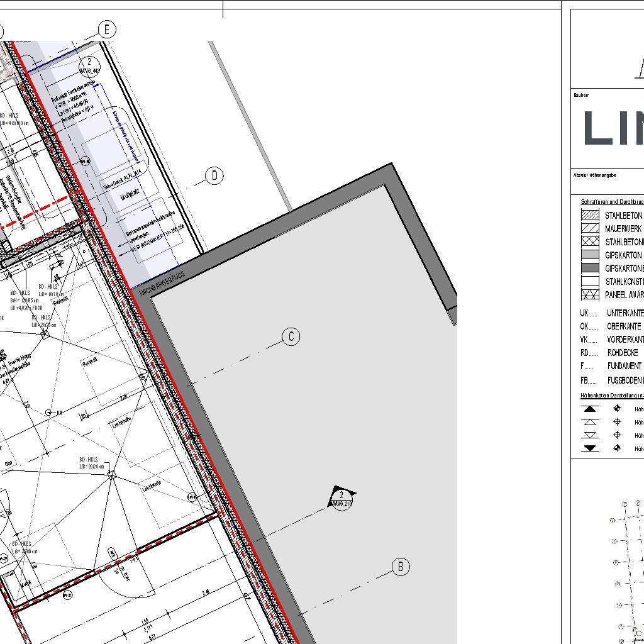Click the detail callout circle AAVG_443
Image resolution: width=644 pixels, height=644 pixels.
point(90,65)
